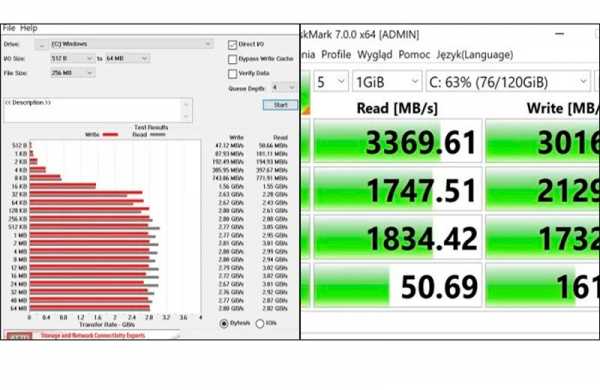Select the Bytes/s radio button
The height and width of the screenshot is (390, 600).
click(224, 324)
